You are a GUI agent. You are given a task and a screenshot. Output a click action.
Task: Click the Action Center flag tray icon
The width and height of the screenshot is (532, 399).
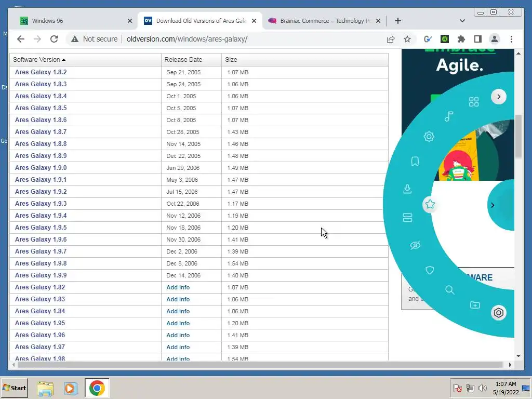pyautogui.click(x=457, y=388)
